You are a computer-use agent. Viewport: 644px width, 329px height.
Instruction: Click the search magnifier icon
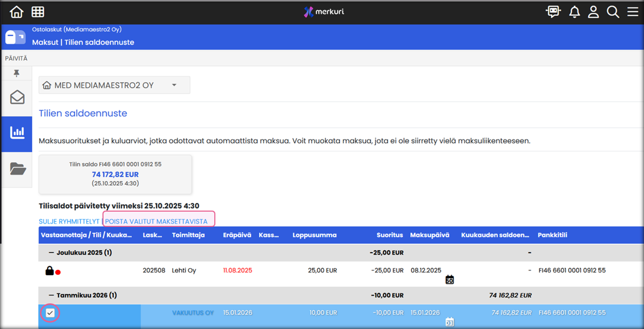pos(612,12)
